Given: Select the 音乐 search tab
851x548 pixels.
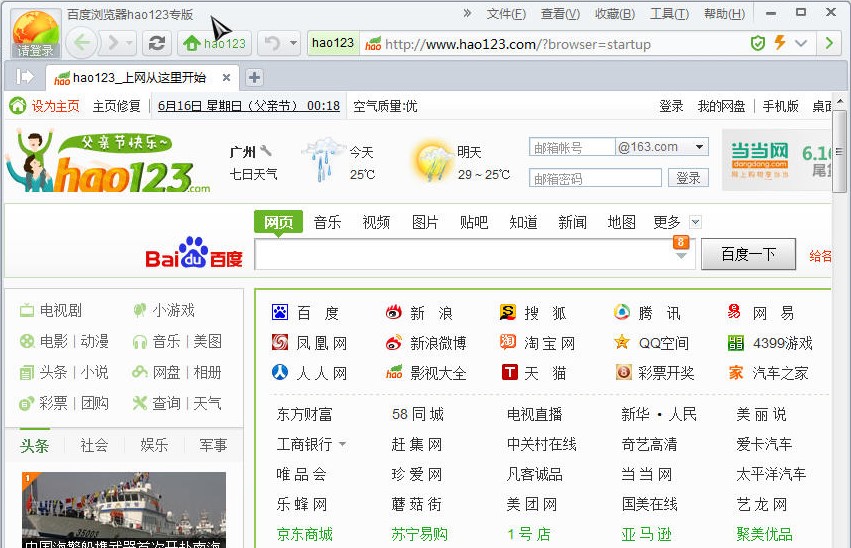Looking at the screenshot, I should 327,222.
